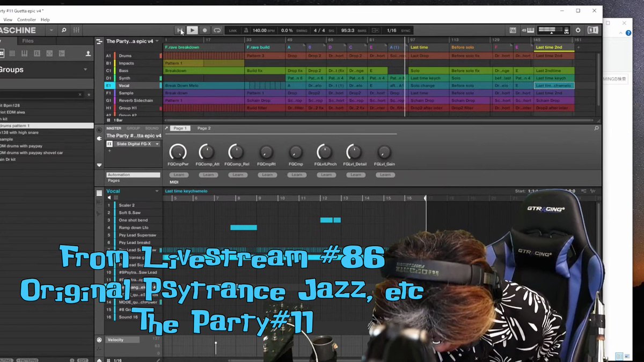Click the restart transport button
This screenshot has height=362, width=644.
click(x=180, y=31)
